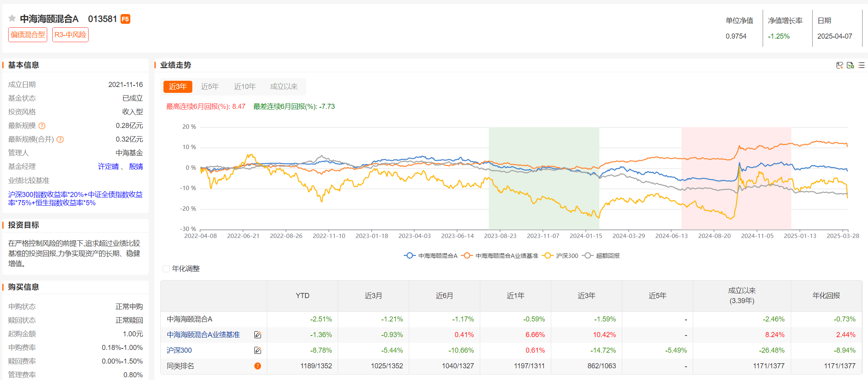This screenshot has width=868, height=380.
Task: Switch to the 近10年 period tab
Action: (x=245, y=87)
